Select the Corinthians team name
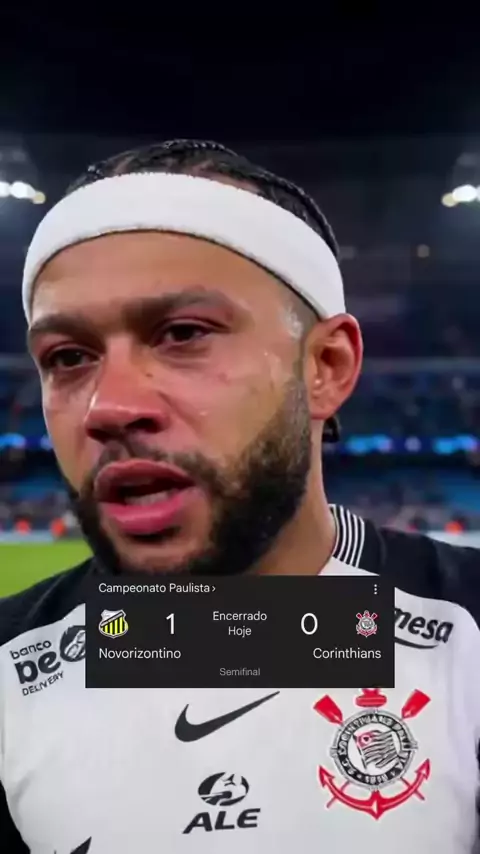The image size is (480, 854). click(347, 653)
